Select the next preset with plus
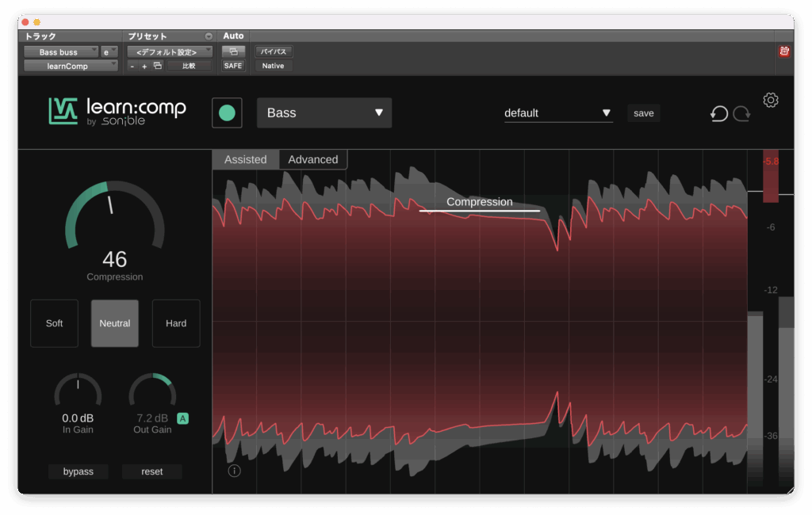This screenshot has width=812, height=515. (x=144, y=67)
